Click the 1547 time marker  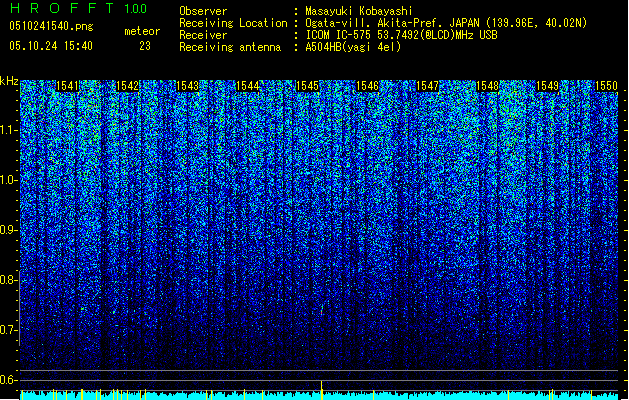click(428, 86)
